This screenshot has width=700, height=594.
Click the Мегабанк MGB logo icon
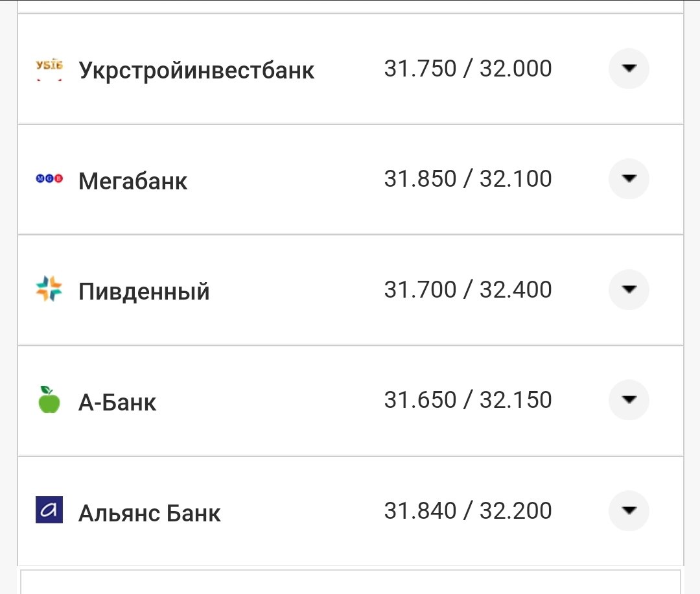click(49, 179)
